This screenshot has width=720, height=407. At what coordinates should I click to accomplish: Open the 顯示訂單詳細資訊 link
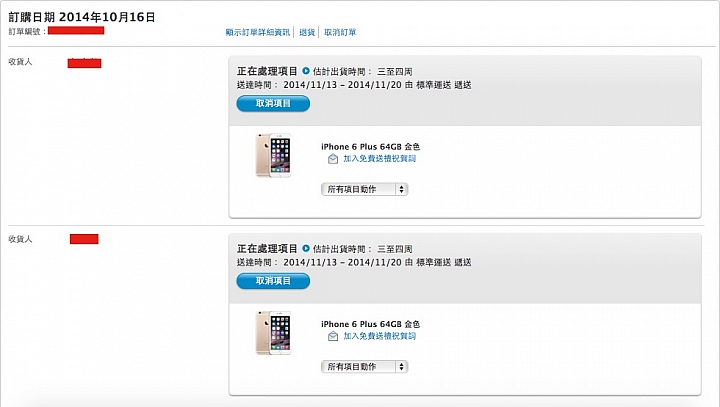258,32
